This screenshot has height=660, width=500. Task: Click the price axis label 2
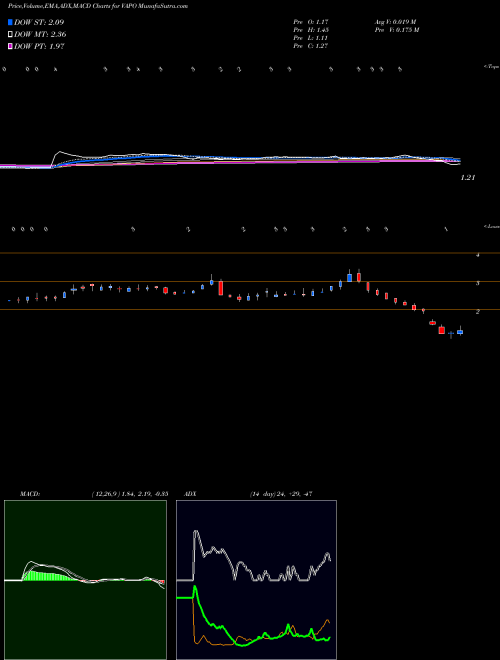pos(478,311)
